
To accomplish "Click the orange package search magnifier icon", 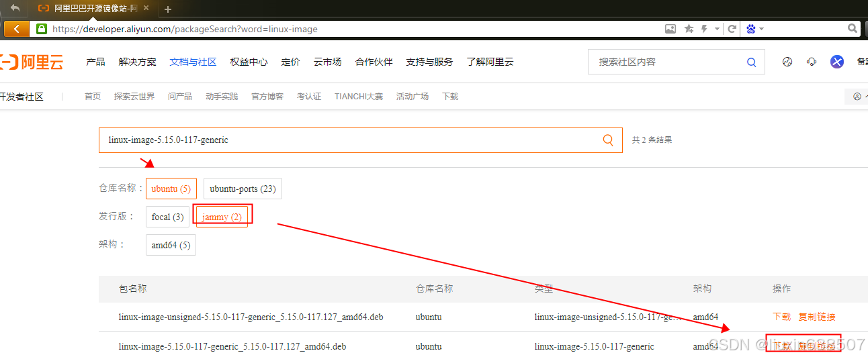I will coord(608,140).
